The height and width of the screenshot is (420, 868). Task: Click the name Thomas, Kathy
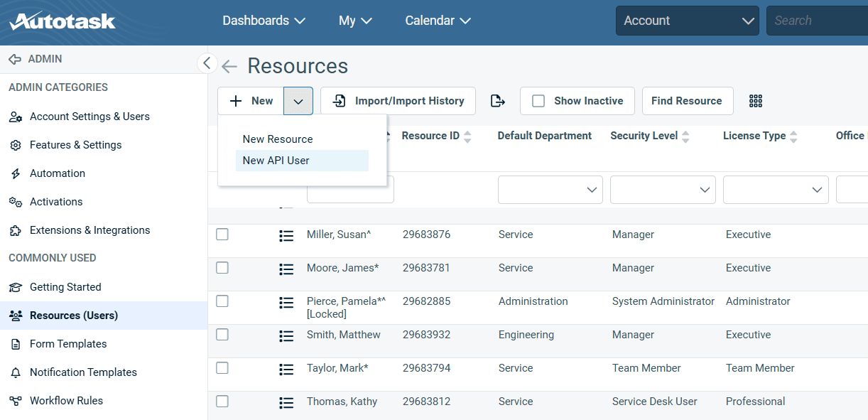(x=342, y=402)
